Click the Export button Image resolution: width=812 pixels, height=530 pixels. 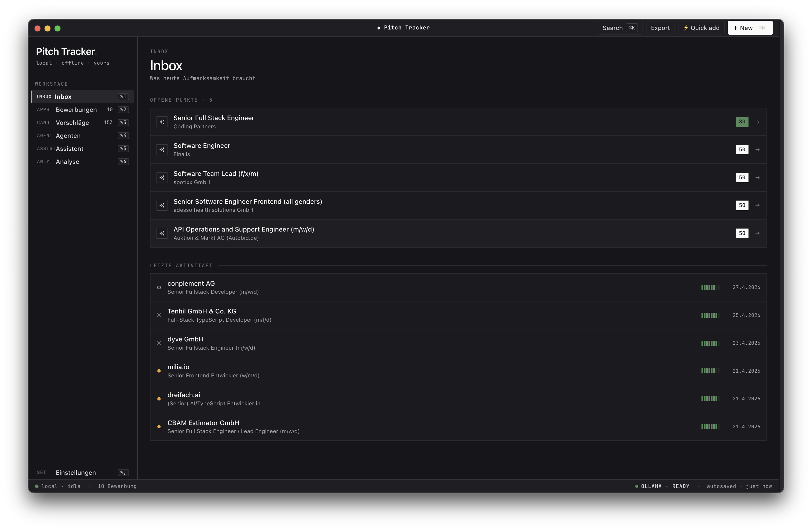(x=660, y=28)
